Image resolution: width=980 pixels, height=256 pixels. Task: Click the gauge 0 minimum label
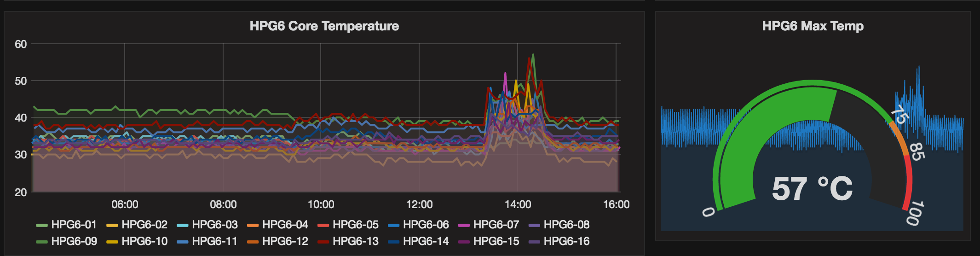point(709,212)
